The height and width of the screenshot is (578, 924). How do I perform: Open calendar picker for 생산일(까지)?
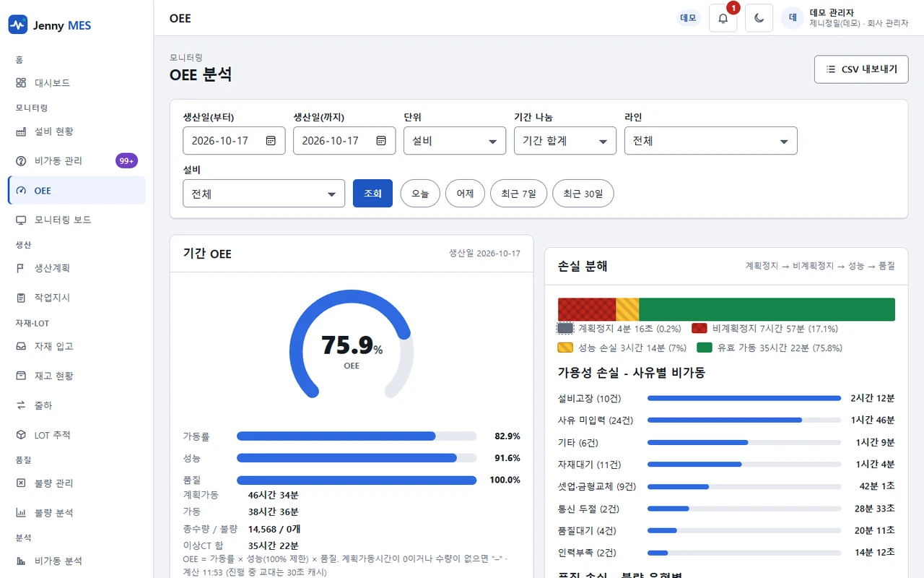click(381, 141)
